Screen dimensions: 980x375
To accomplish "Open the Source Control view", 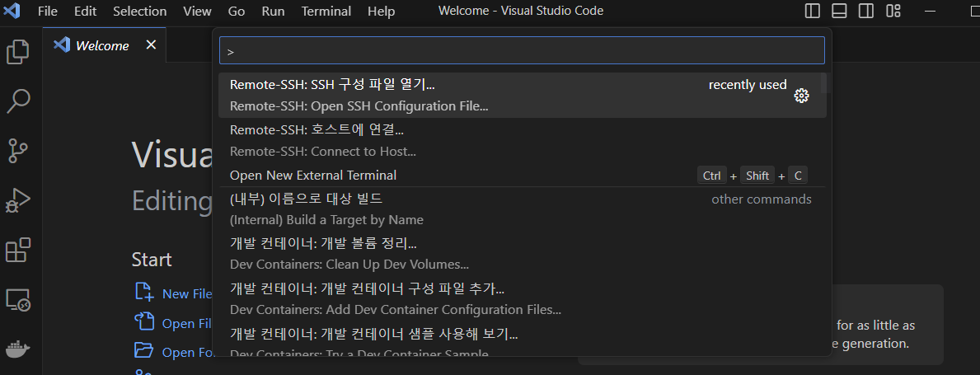I will click(x=18, y=152).
